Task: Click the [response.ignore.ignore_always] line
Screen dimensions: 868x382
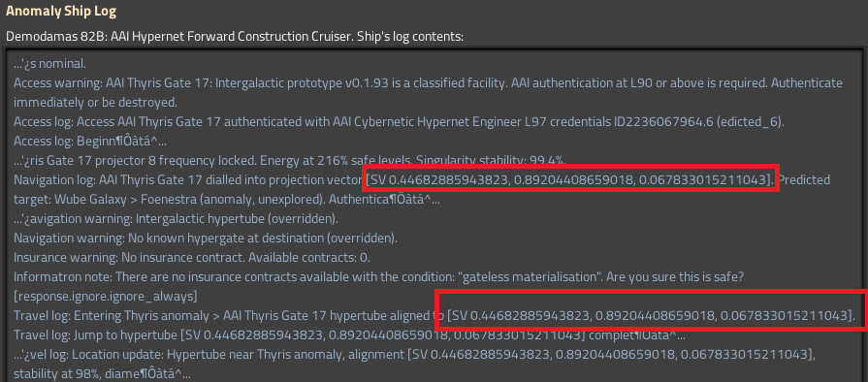Action: 105,296
